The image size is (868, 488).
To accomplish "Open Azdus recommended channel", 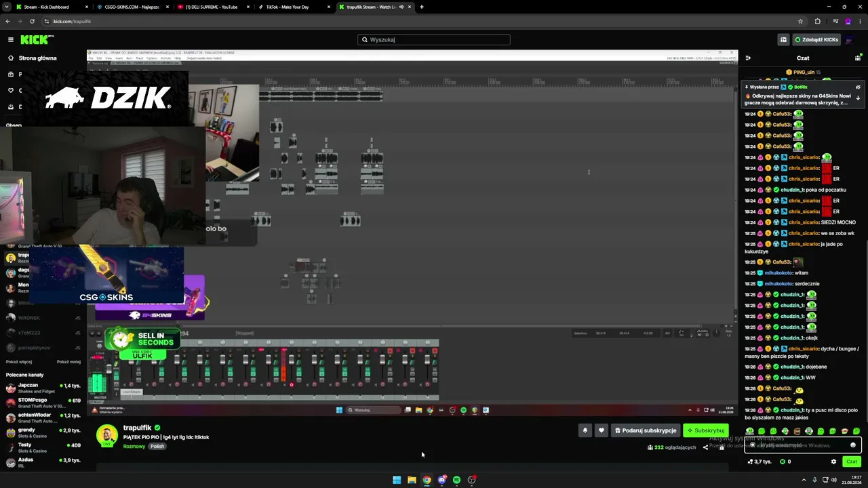I will click(x=43, y=462).
